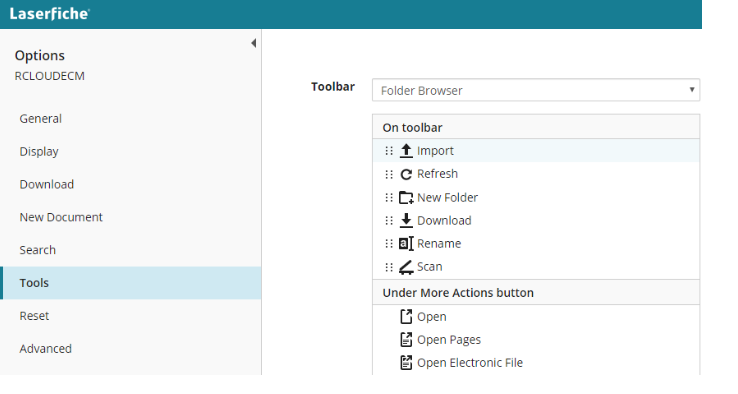Switch to the Display options tab
The height and width of the screenshot is (394, 738).
39,152
